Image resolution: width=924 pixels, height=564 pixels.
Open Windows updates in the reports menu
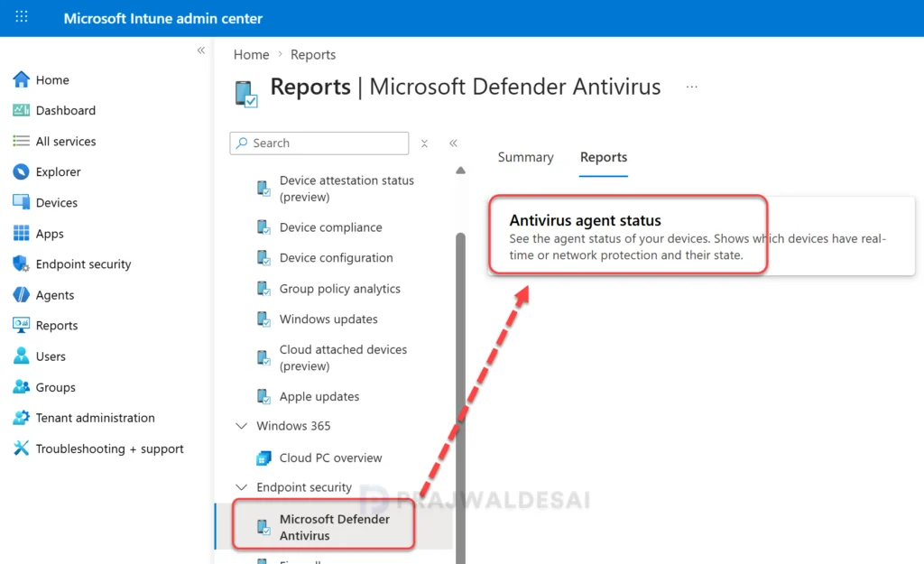pyautogui.click(x=328, y=319)
